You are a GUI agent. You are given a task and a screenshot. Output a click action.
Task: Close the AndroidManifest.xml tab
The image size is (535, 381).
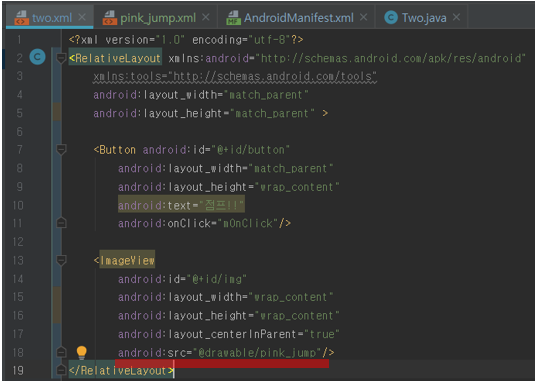click(364, 17)
